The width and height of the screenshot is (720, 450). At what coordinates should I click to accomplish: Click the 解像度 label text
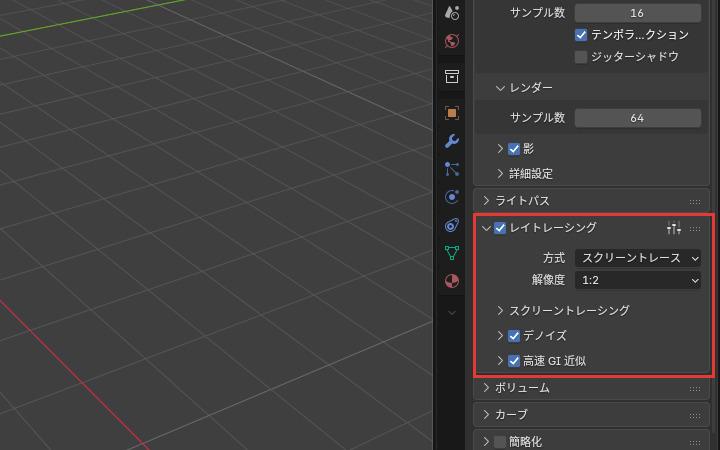[x=548, y=280]
